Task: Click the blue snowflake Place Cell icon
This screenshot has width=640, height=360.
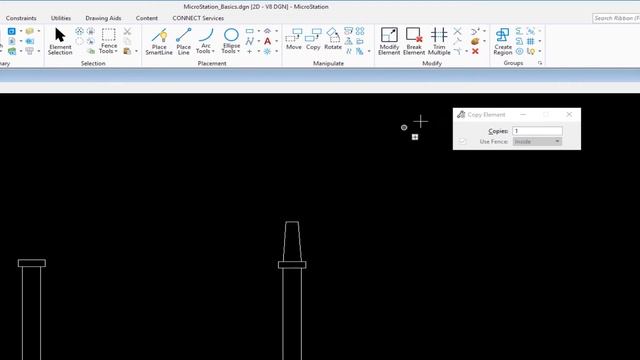Action: point(267,51)
